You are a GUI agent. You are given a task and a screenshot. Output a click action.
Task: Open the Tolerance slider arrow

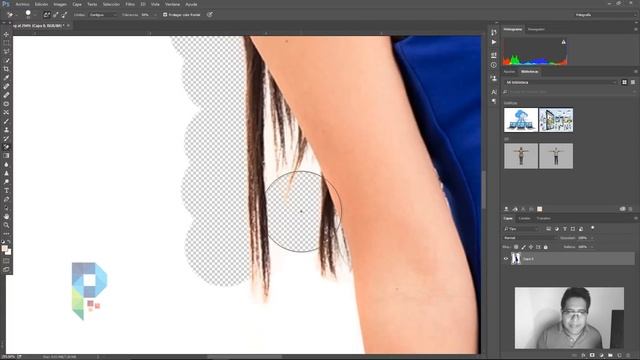tap(155, 15)
